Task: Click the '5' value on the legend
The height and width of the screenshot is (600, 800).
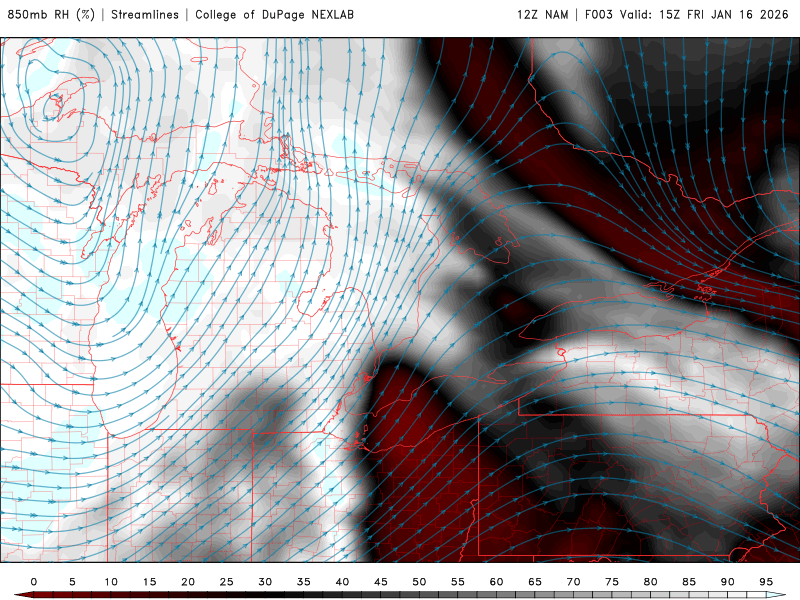Action: click(72, 582)
